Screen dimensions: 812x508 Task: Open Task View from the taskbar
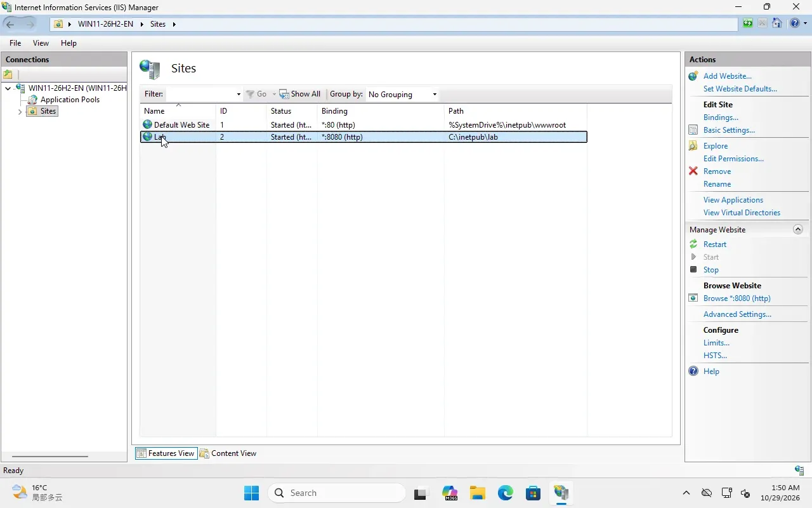coord(422,493)
